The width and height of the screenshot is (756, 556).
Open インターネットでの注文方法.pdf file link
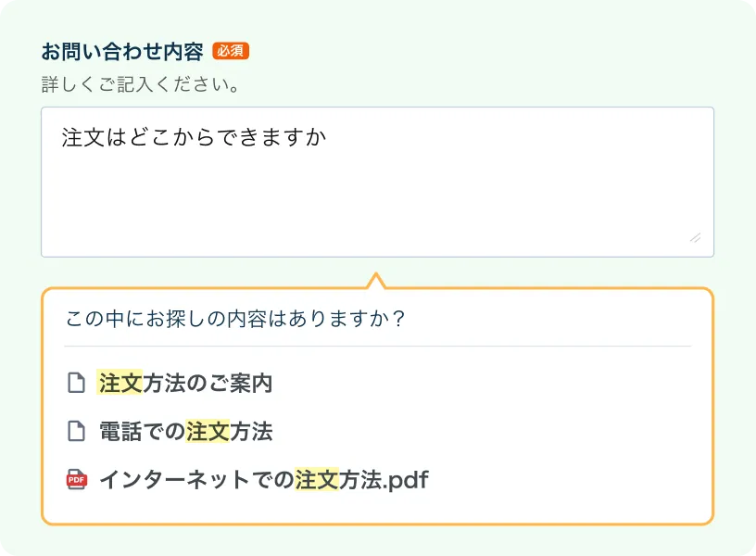coord(263,479)
